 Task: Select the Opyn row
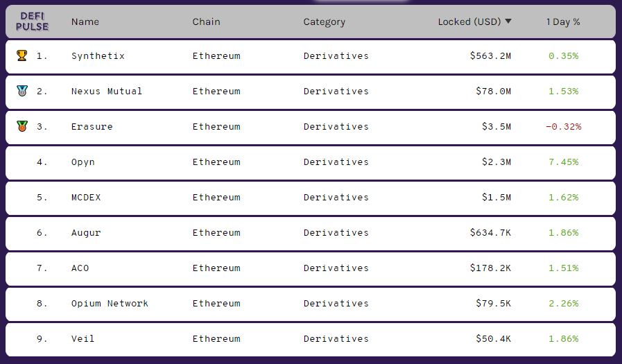coord(311,162)
